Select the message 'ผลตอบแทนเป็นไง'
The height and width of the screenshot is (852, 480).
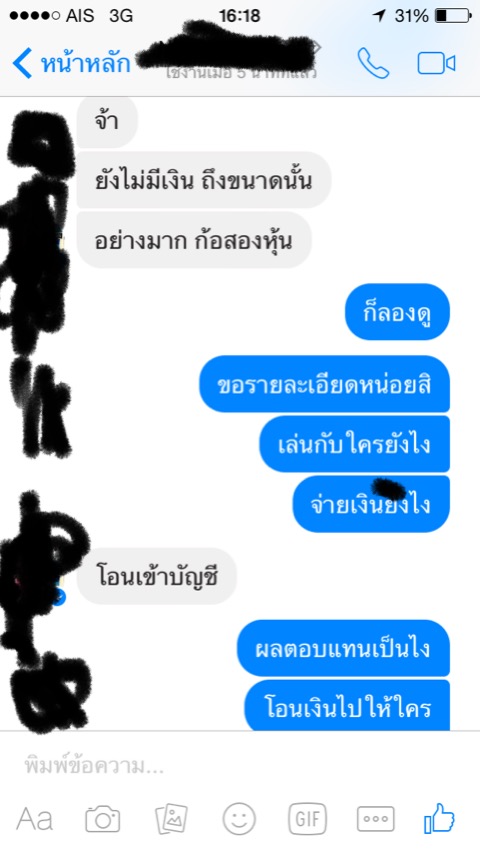pyautogui.click(x=344, y=648)
